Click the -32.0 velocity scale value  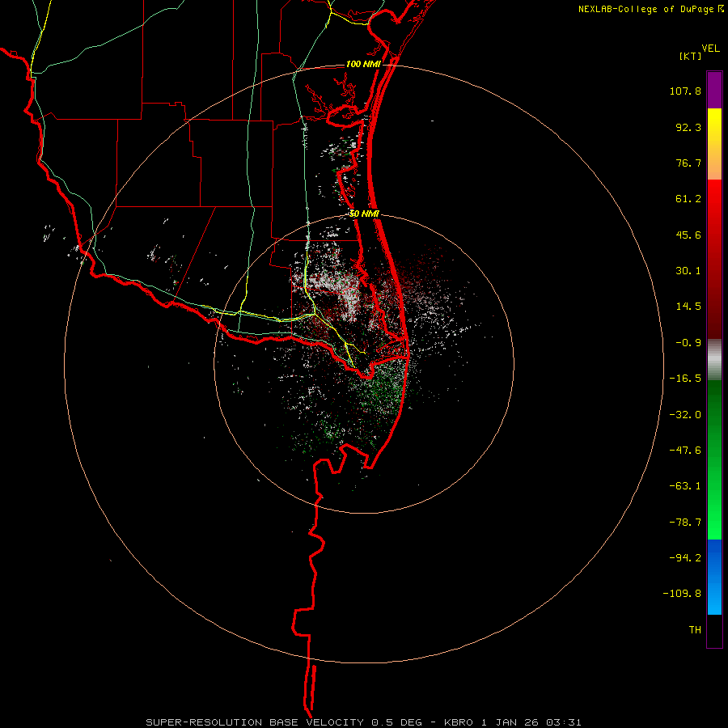(685, 415)
